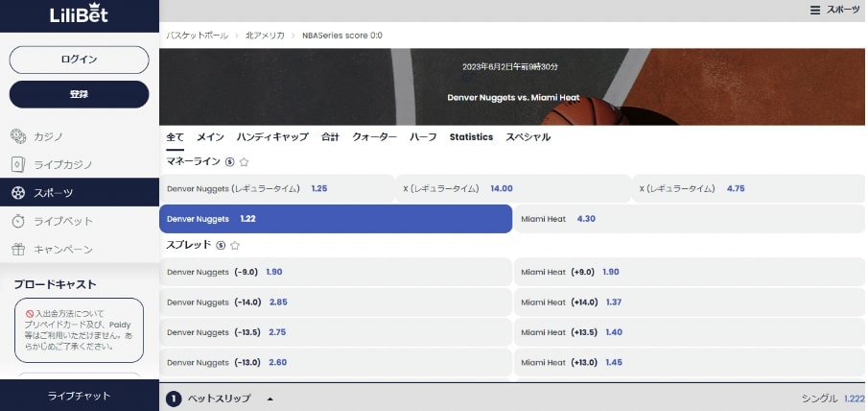Image resolution: width=868 pixels, height=411 pixels.
Task: Select the スペシャル tab
Action: 528,136
